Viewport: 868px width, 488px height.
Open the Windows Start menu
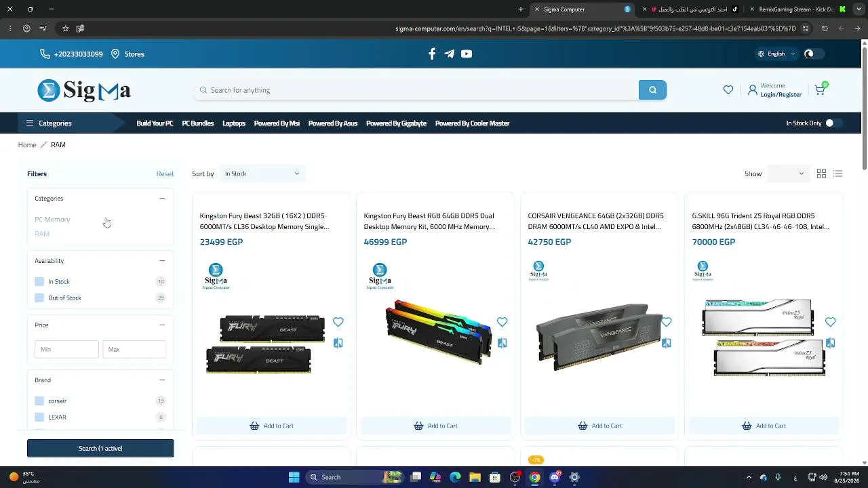pos(294,477)
